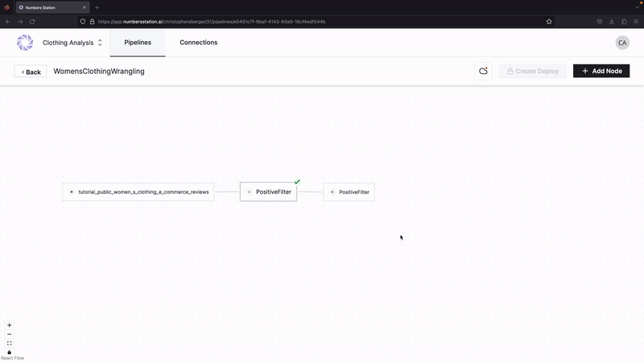The image size is (644, 362).
Task: Click the browser forward arrow
Action: 19,22
